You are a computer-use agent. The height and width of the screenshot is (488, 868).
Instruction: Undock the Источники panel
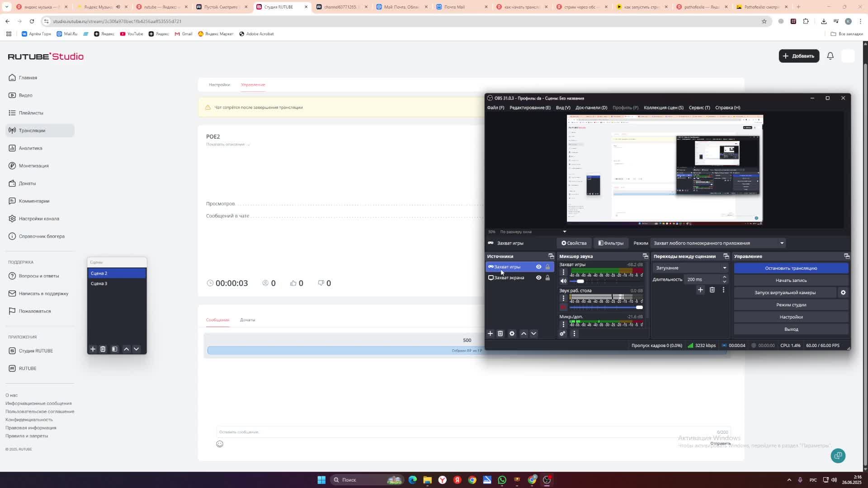pos(551,256)
